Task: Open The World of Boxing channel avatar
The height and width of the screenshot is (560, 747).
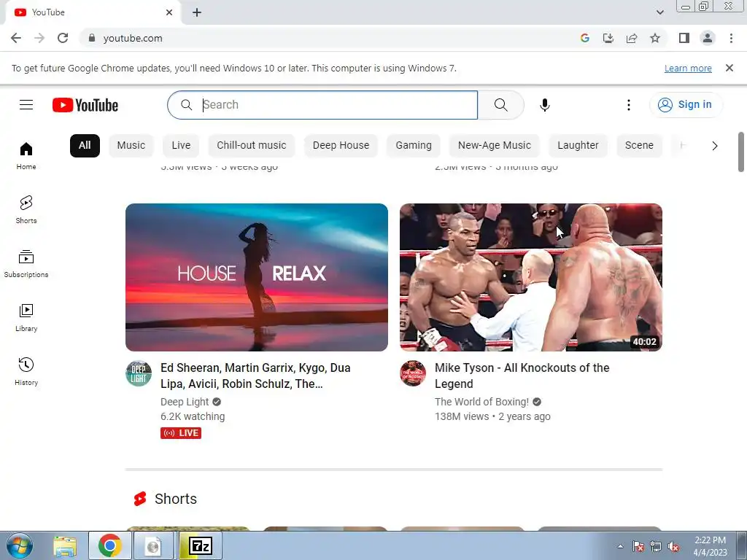Action: [413, 373]
